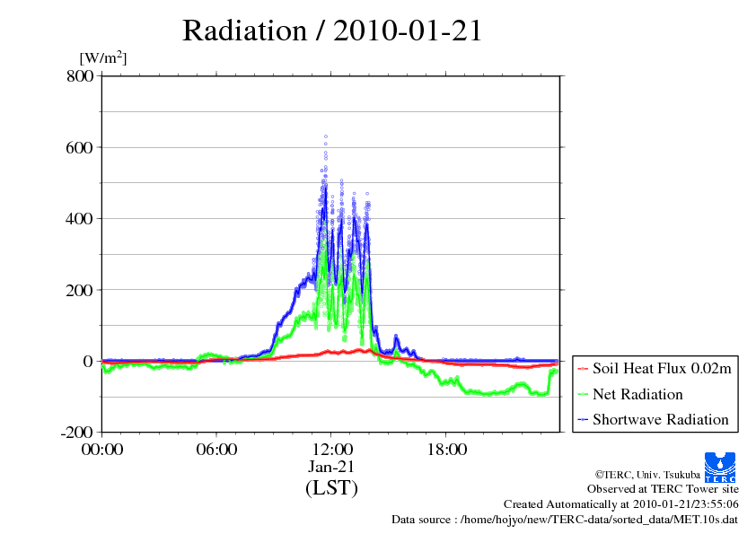Click the 600 y-axis tick label
This screenshot has height=534, width=756.
click(x=80, y=147)
